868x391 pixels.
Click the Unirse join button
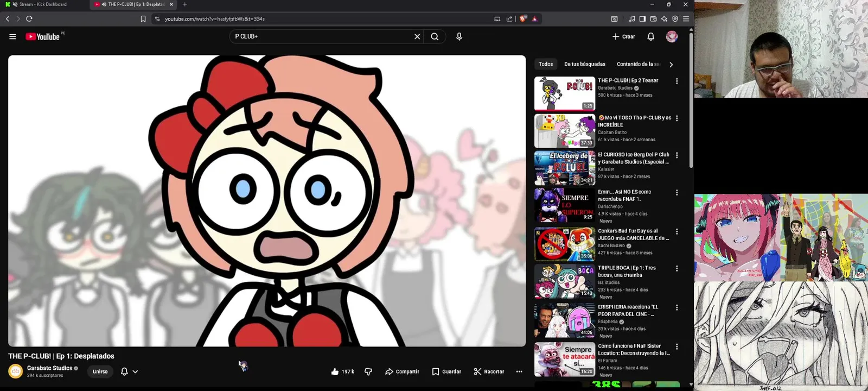coord(100,371)
